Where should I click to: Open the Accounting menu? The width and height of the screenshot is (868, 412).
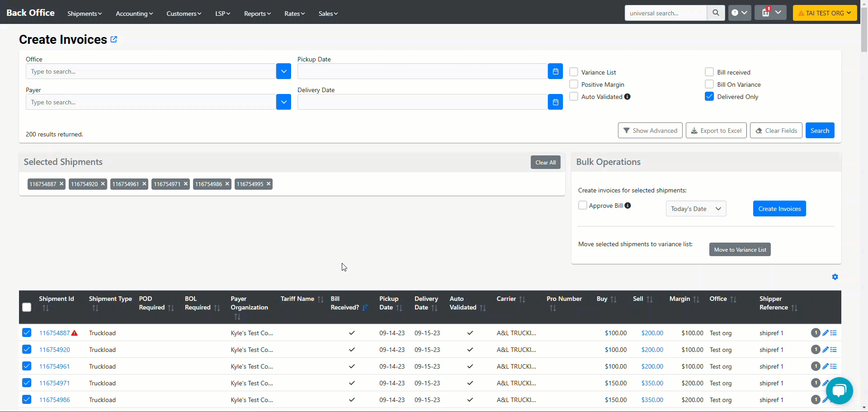tap(134, 14)
